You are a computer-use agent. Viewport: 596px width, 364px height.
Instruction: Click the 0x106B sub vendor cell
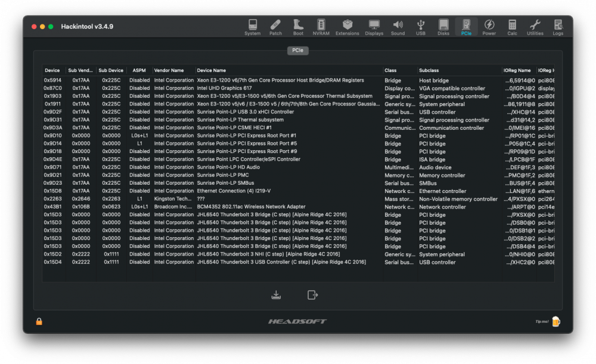point(81,207)
